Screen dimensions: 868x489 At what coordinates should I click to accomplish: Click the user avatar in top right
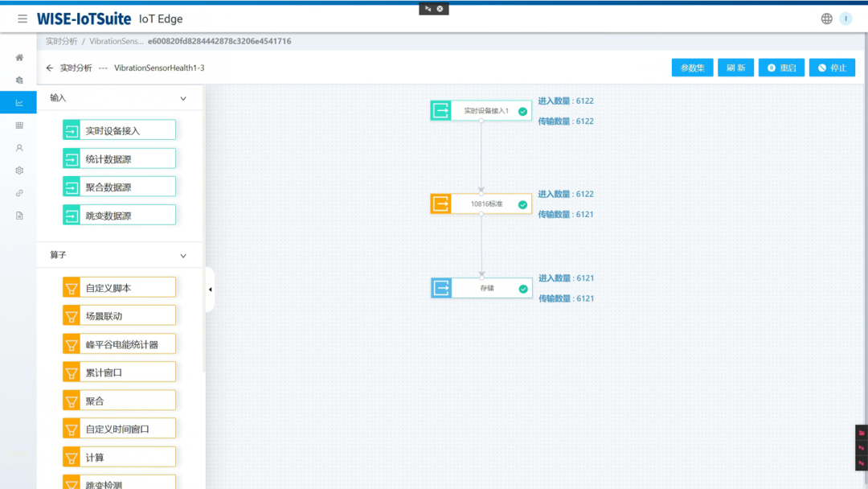click(845, 18)
